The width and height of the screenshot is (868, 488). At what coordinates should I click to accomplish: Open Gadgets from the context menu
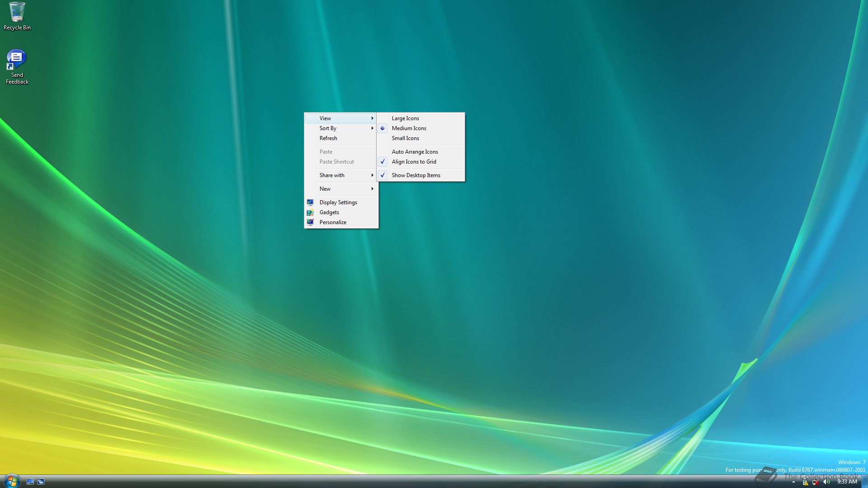[x=341, y=212]
